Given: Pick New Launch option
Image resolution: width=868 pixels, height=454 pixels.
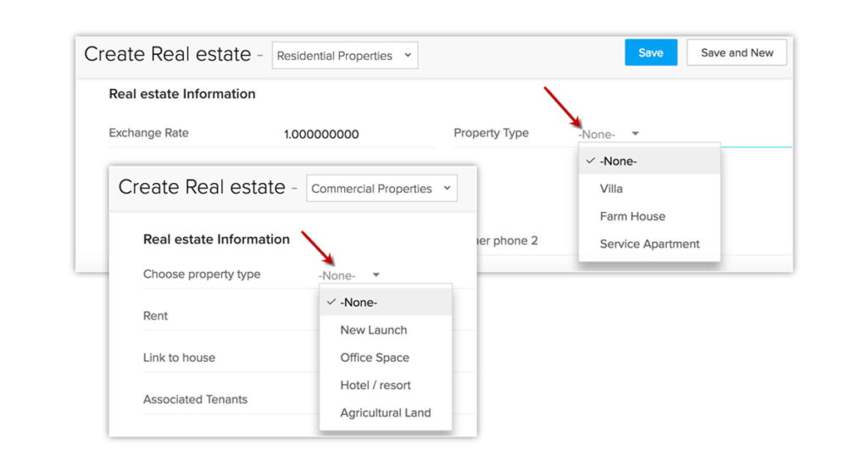Looking at the screenshot, I should click(x=386, y=330).
